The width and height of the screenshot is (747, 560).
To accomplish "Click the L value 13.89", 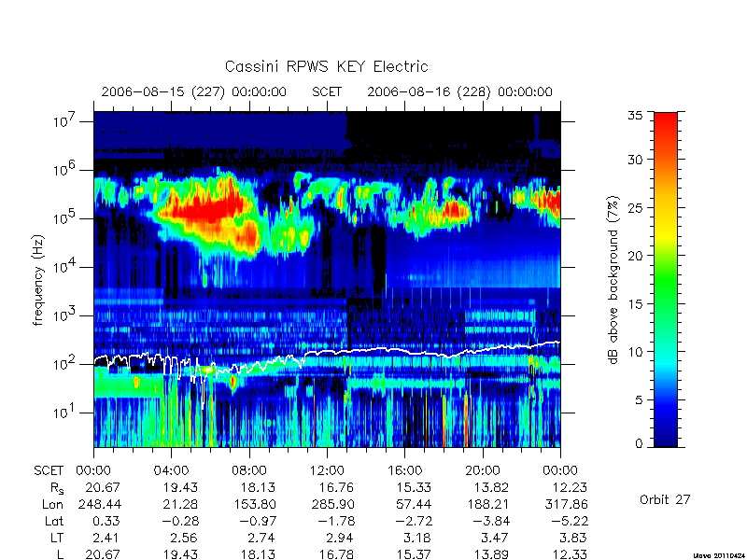I will click(491, 554).
